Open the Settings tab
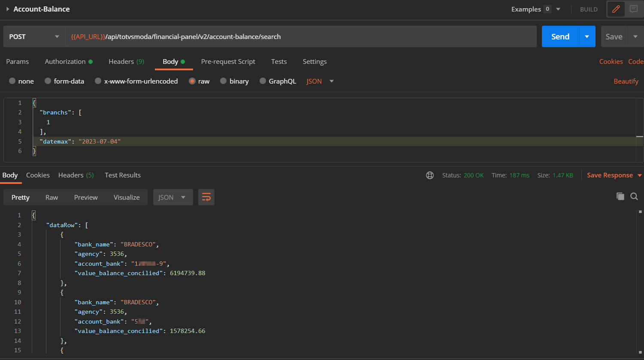 coord(315,61)
